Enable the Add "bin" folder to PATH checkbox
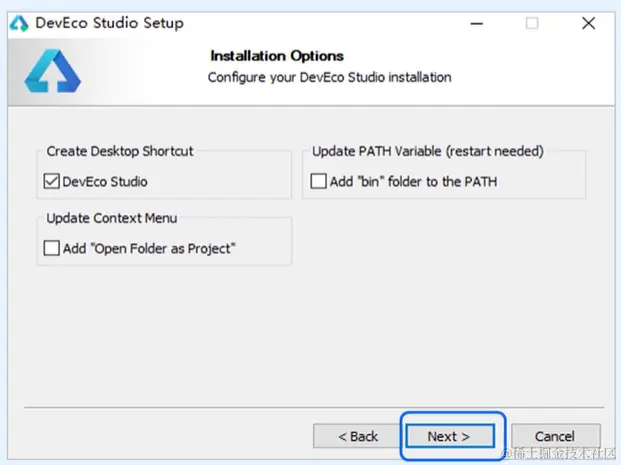 (x=318, y=182)
